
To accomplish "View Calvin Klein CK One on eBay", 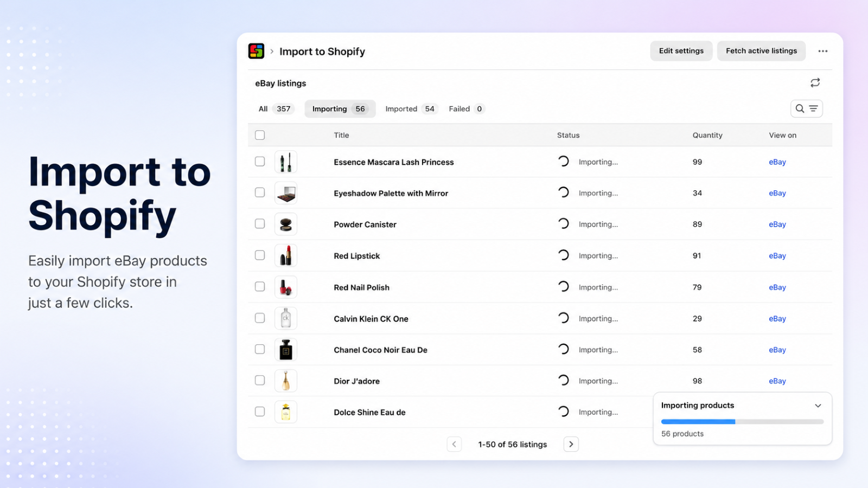I will (777, 319).
